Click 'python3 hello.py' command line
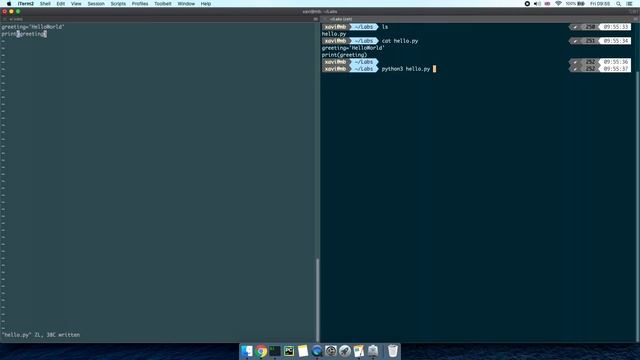This screenshot has width=640, height=360. pyautogui.click(x=406, y=69)
